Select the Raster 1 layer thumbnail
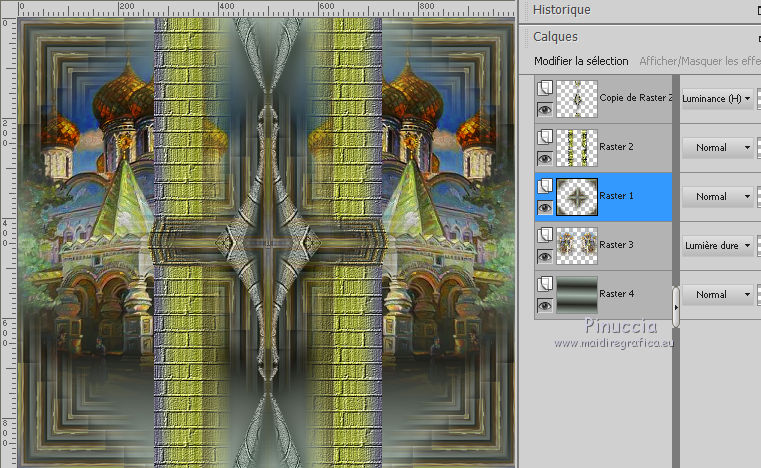 point(577,197)
